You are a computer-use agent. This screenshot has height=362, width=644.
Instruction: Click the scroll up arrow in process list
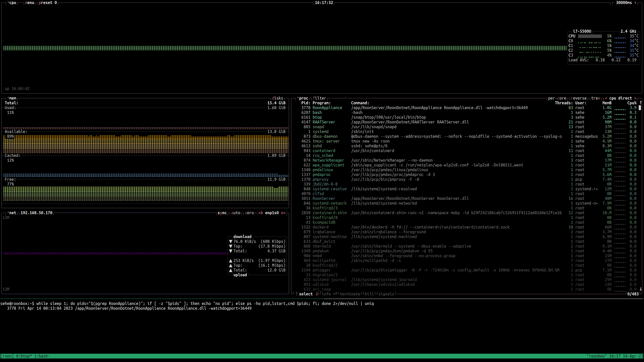click(x=640, y=103)
